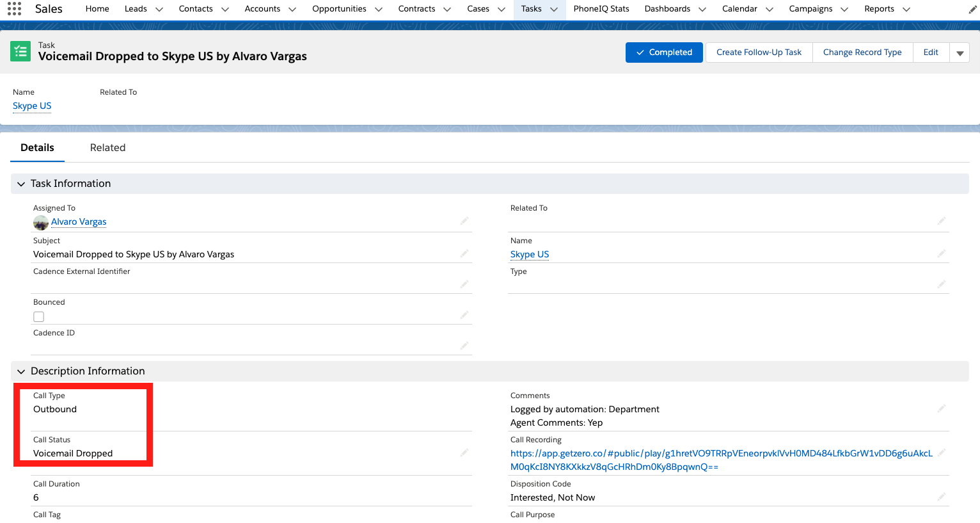This screenshot has width=980, height=523.
Task: Click the Call Duration value 6
Action: coord(36,498)
